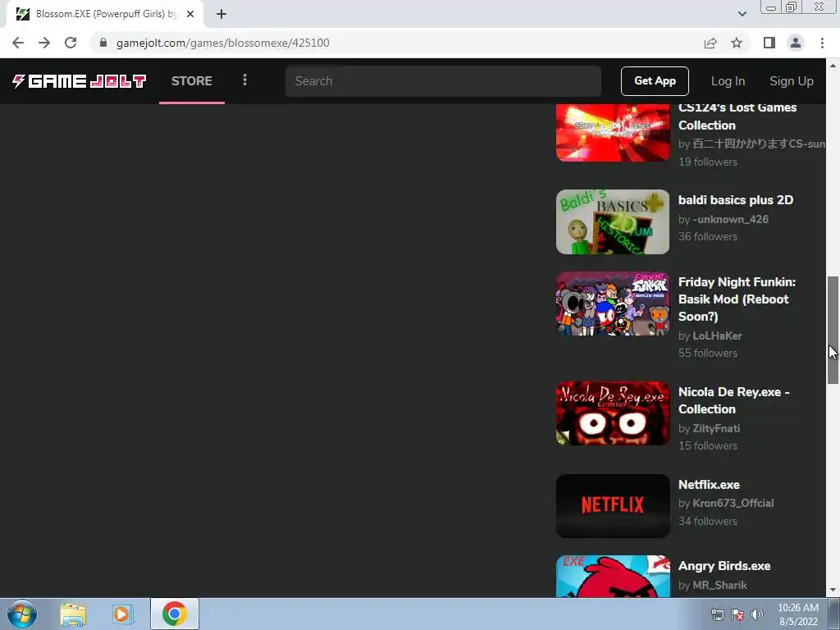The width and height of the screenshot is (840, 630).
Task: Go back with the browser back arrow
Action: (18, 43)
